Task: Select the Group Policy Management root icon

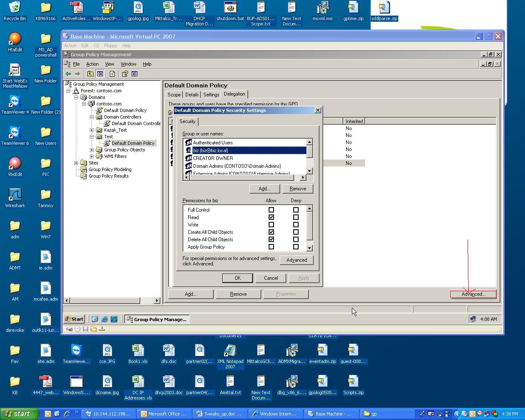Action: [68, 84]
